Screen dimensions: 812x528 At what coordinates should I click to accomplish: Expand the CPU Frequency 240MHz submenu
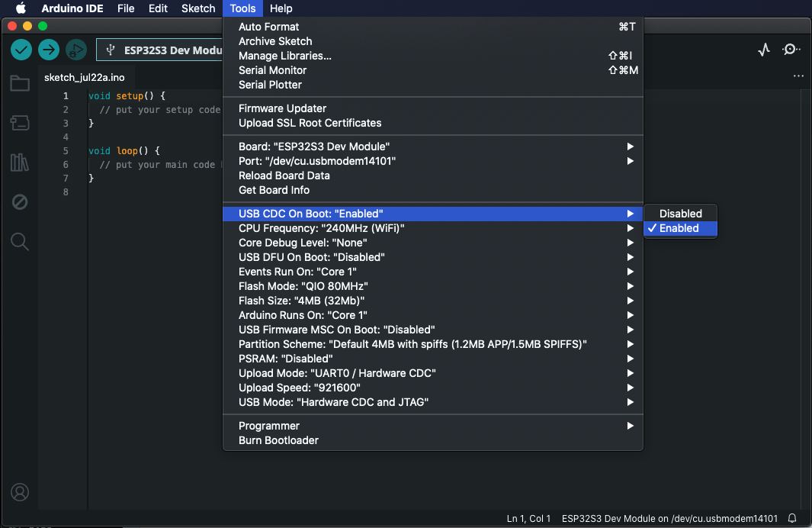click(x=433, y=228)
